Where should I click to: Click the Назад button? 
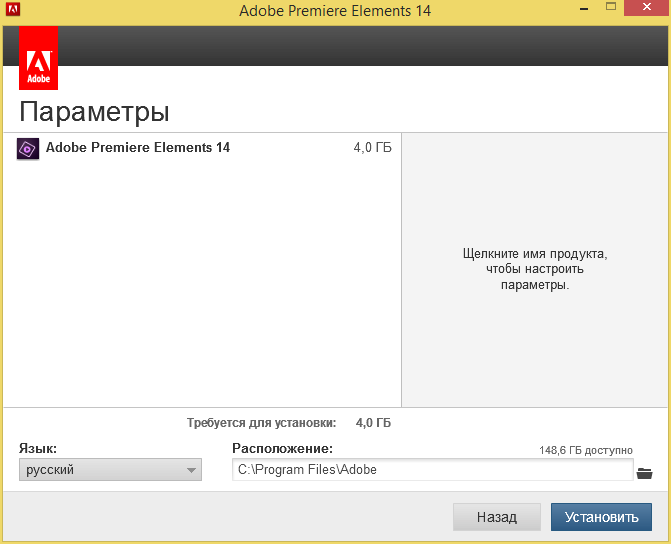[497, 517]
